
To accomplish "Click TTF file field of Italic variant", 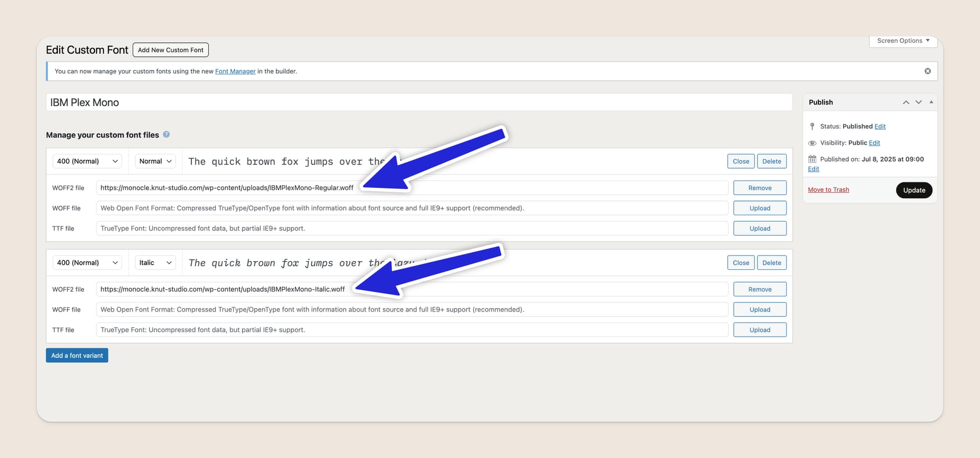I will click(x=412, y=330).
